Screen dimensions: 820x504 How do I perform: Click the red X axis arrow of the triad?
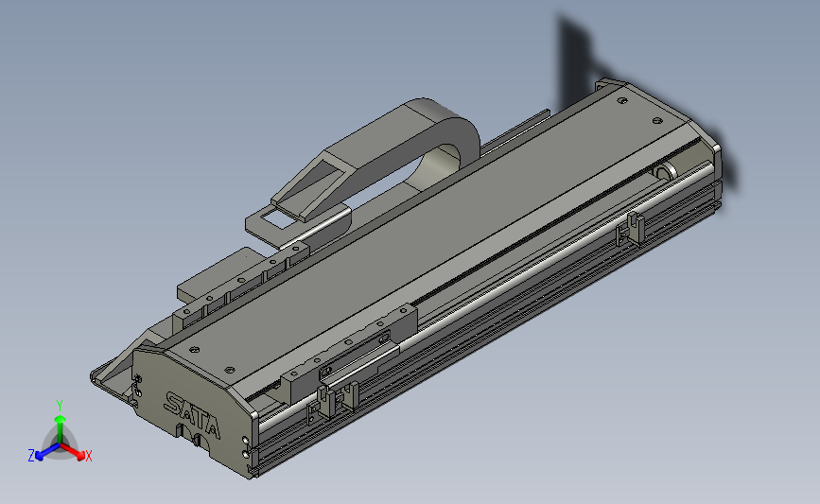tap(74, 451)
